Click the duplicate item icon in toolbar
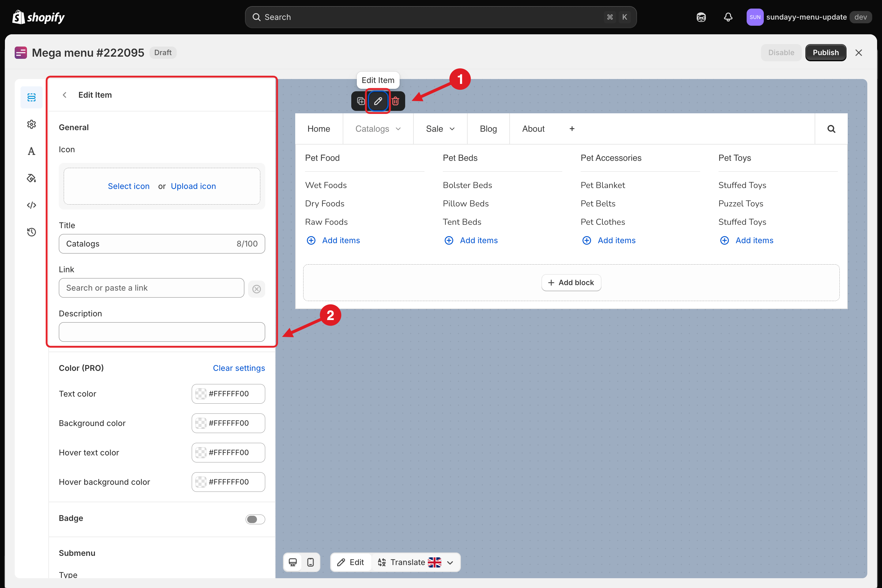Viewport: 882px width, 588px height. [361, 101]
